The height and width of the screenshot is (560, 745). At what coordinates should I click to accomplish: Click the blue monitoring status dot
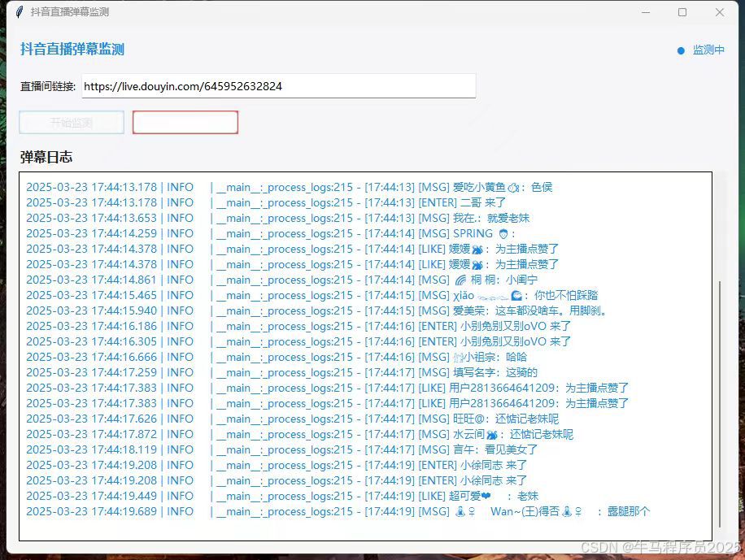coord(681,50)
